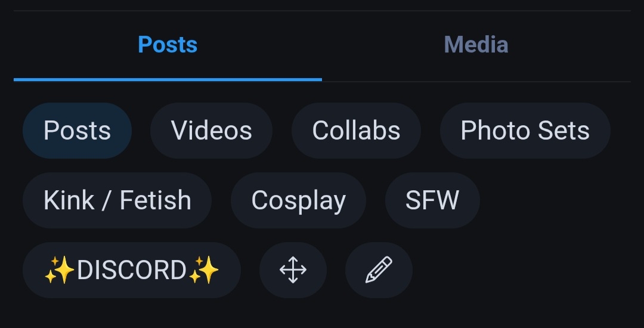Show only Collabs posts

pyautogui.click(x=356, y=131)
